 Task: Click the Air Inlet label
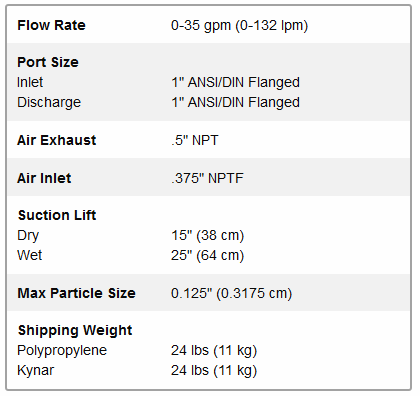tap(44, 178)
